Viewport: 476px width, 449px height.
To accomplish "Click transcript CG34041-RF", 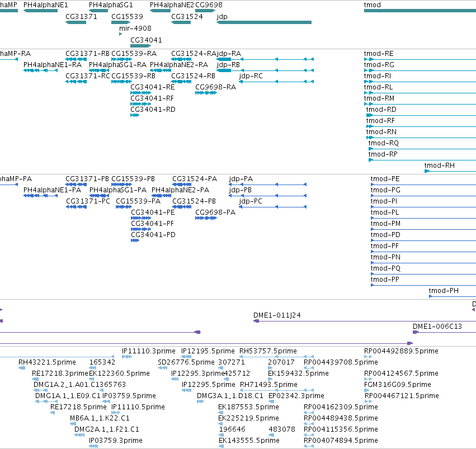I will [152, 98].
